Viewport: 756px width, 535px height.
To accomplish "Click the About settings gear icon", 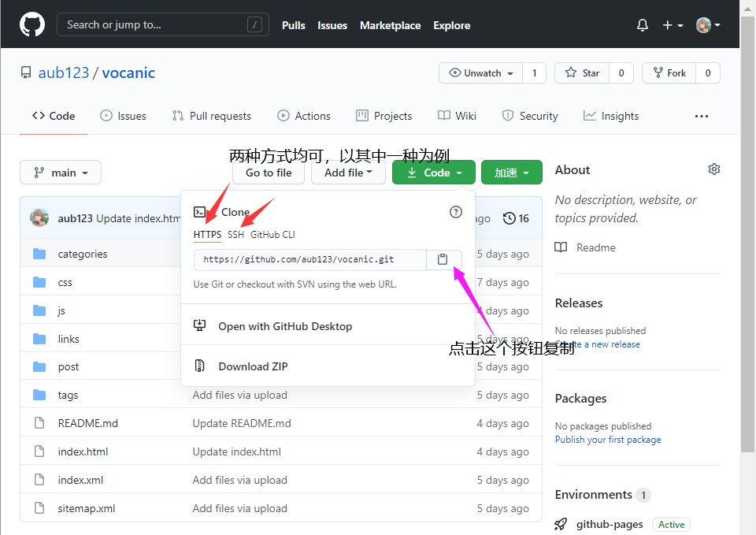I will click(713, 169).
